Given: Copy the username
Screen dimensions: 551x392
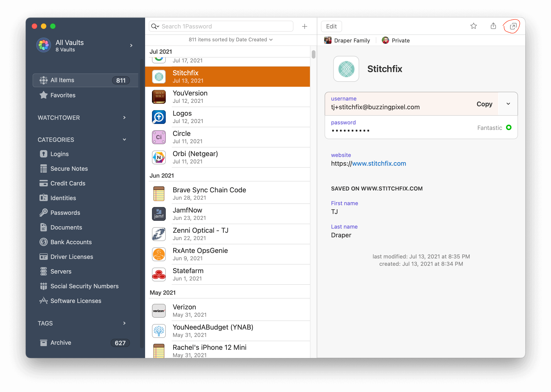Looking at the screenshot, I should point(484,104).
